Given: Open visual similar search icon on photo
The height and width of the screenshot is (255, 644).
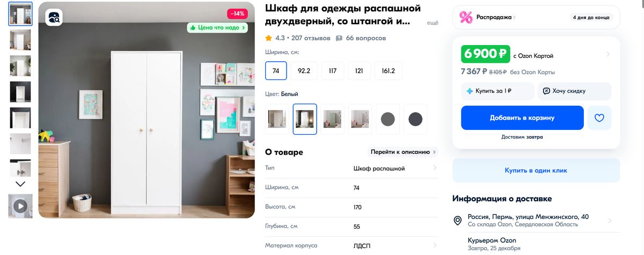Looking at the screenshot, I should point(54,18).
